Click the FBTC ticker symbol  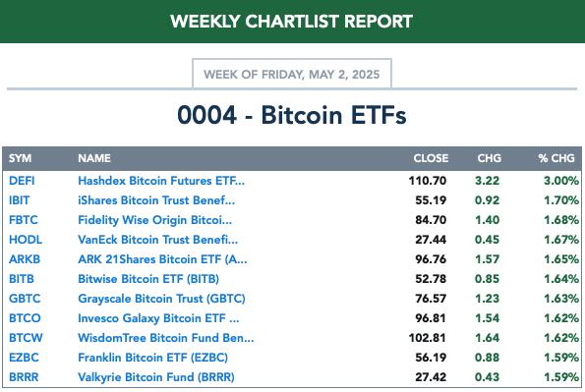(x=24, y=220)
